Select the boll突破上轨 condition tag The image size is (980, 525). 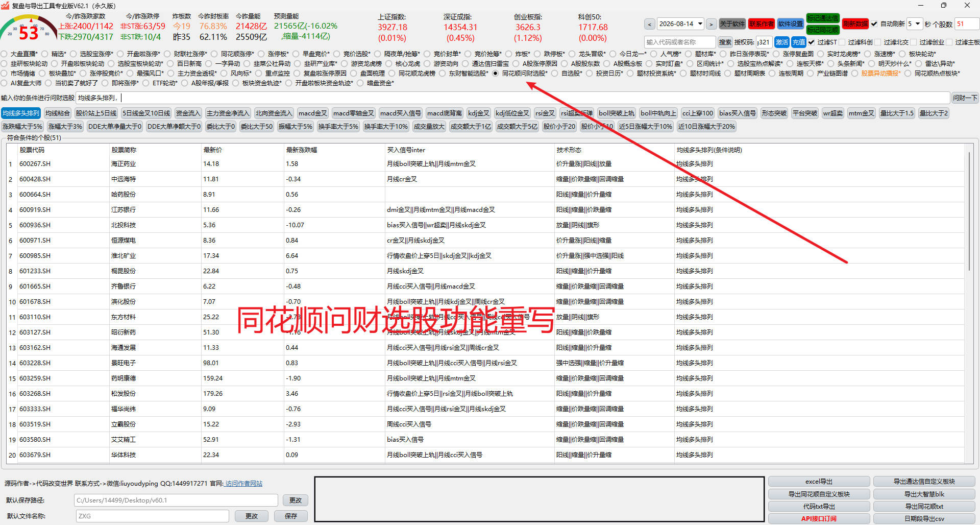coord(617,113)
